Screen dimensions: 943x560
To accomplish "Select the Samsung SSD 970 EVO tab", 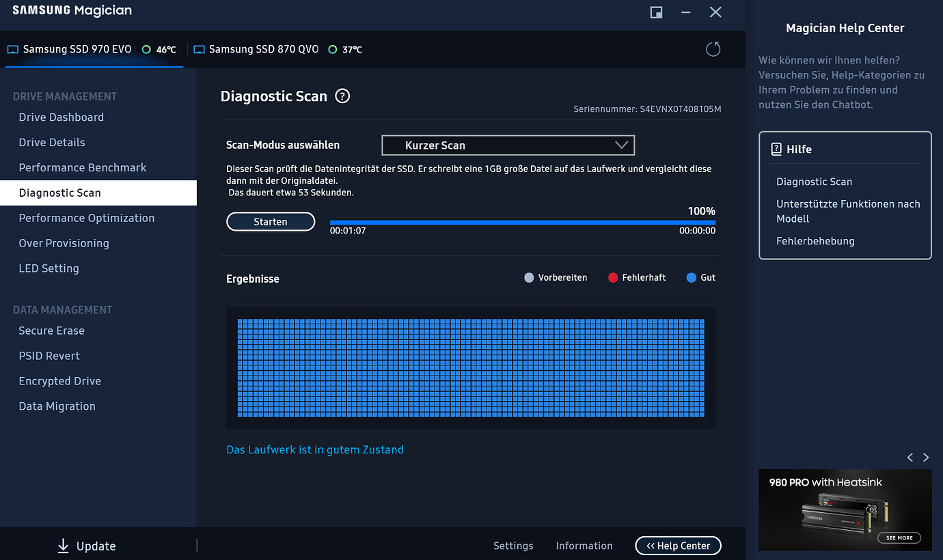I will tap(77, 49).
